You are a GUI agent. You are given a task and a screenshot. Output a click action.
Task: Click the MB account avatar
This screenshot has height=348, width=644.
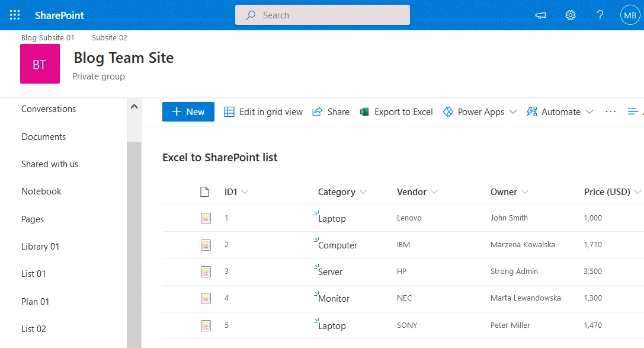pyautogui.click(x=629, y=15)
